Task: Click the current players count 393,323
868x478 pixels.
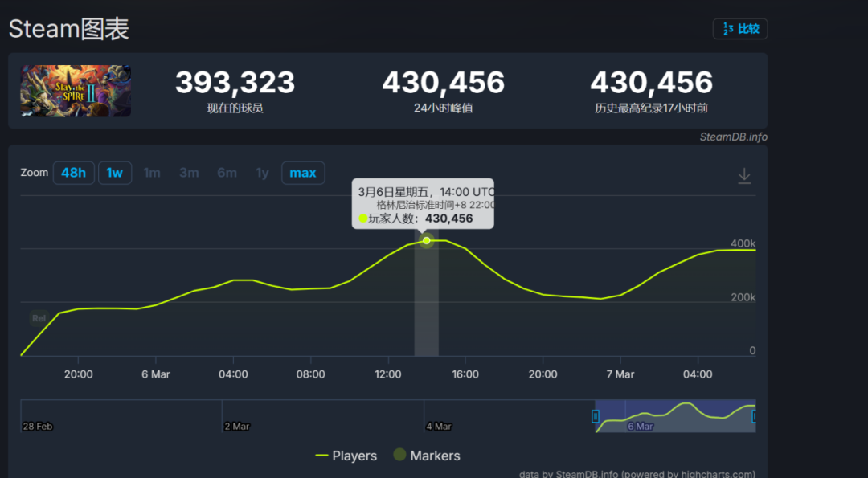Action: pyautogui.click(x=235, y=82)
